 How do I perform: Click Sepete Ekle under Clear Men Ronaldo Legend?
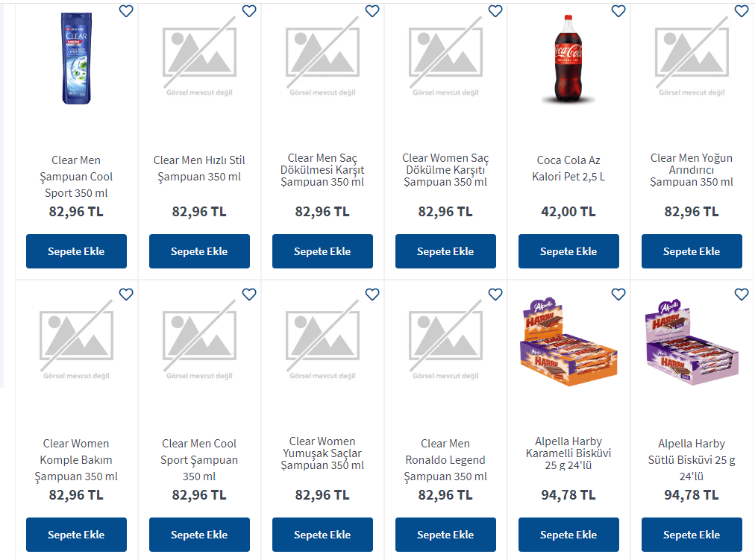[x=445, y=535]
